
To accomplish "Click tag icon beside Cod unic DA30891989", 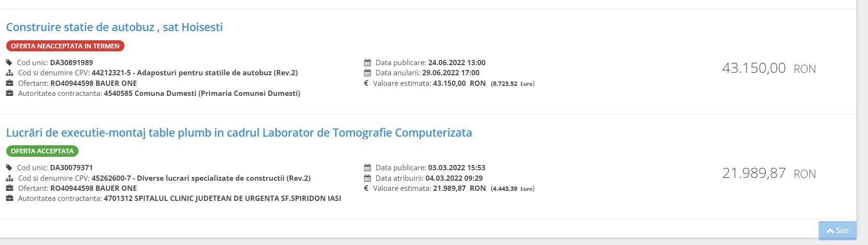I will tap(9, 63).
